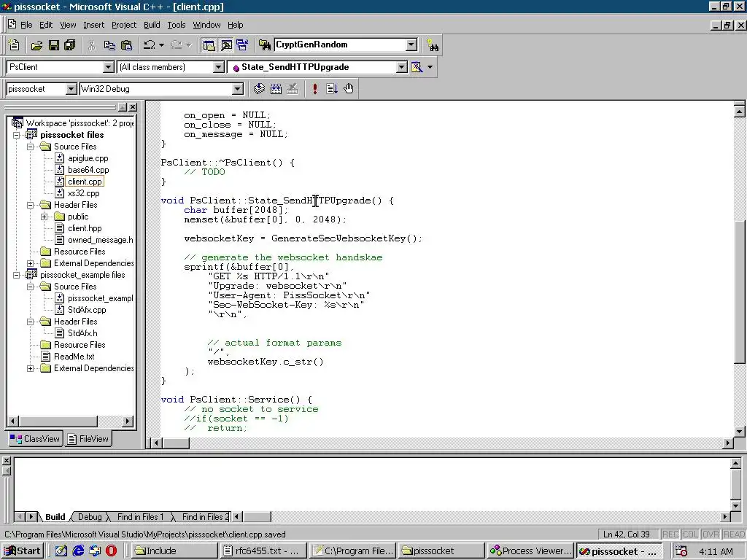The width and height of the screenshot is (747, 560).
Task: Switch to the Include folder taskbar window
Action: point(174,551)
